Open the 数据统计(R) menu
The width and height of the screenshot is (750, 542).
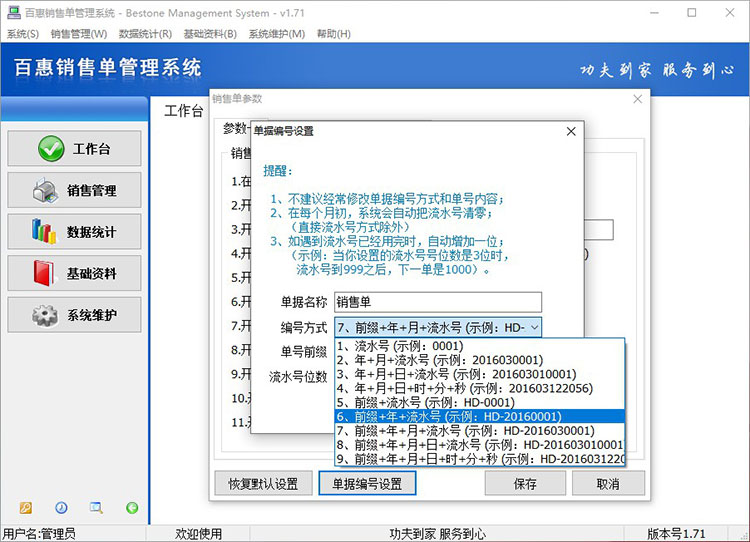point(145,34)
